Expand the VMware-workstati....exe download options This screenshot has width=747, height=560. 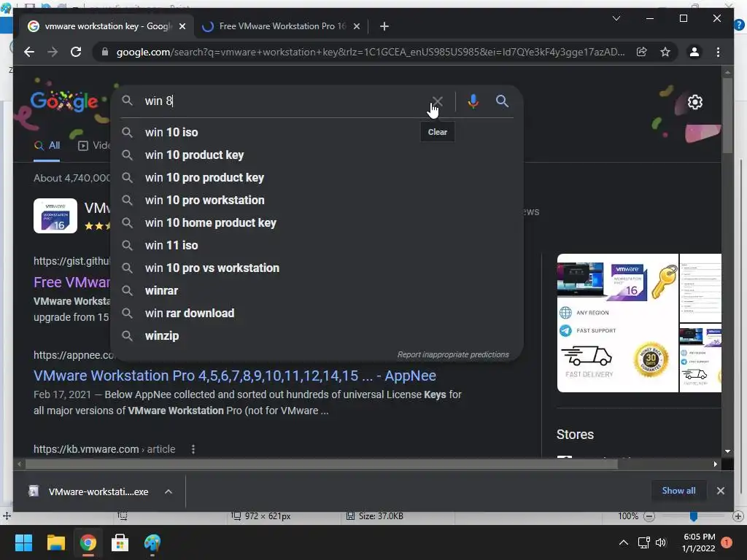coord(169,491)
